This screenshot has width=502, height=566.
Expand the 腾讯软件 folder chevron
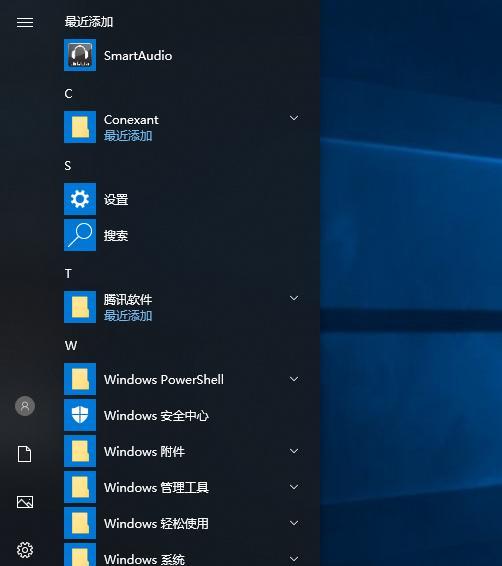294,298
